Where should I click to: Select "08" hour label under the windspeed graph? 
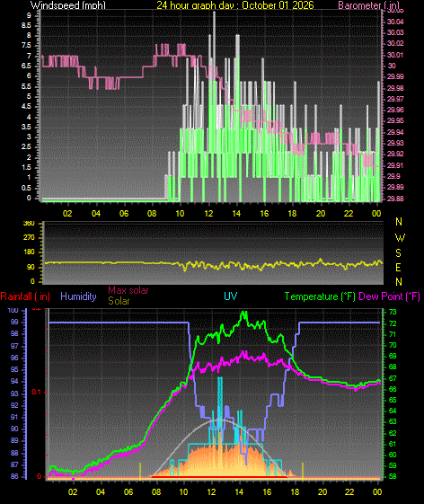click(152, 214)
